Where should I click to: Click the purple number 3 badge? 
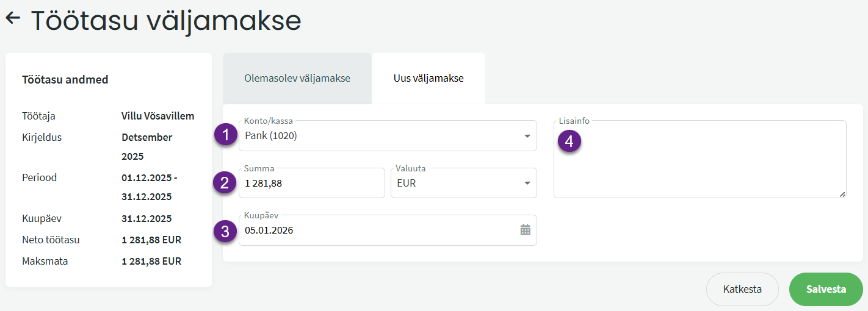[226, 231]
